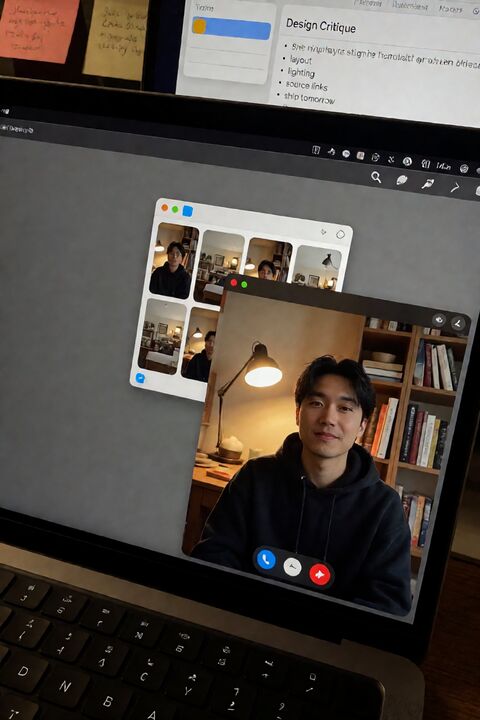Click the "lighting" bullet in Design Critique
The height and width of the screenshot is (720, 480).
pyautogui.click(x=301, y=73)
